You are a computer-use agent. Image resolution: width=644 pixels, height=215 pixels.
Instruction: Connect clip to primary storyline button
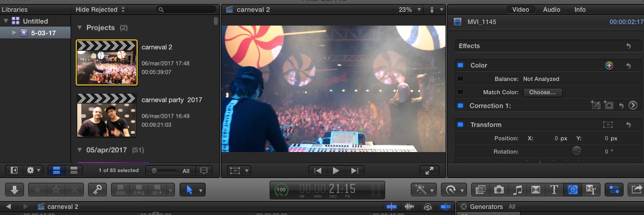[121, 190]
